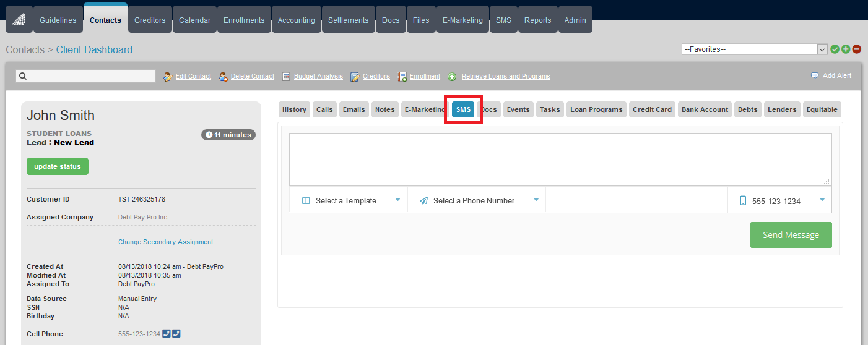Click the contact search input field
Screen dimensions: 868x345
tap(85, 76)
